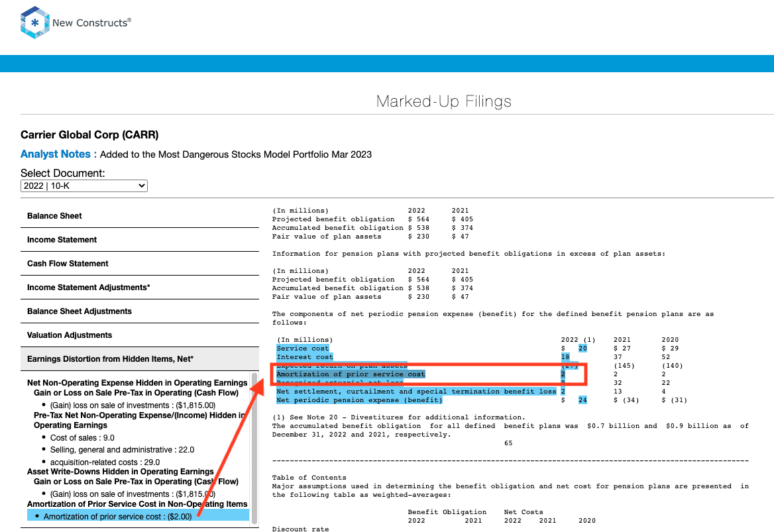This screenshot has height=532, width=774.
Task: Click the first Projected benefit obligation row
Action: click(x=372, y=219)
